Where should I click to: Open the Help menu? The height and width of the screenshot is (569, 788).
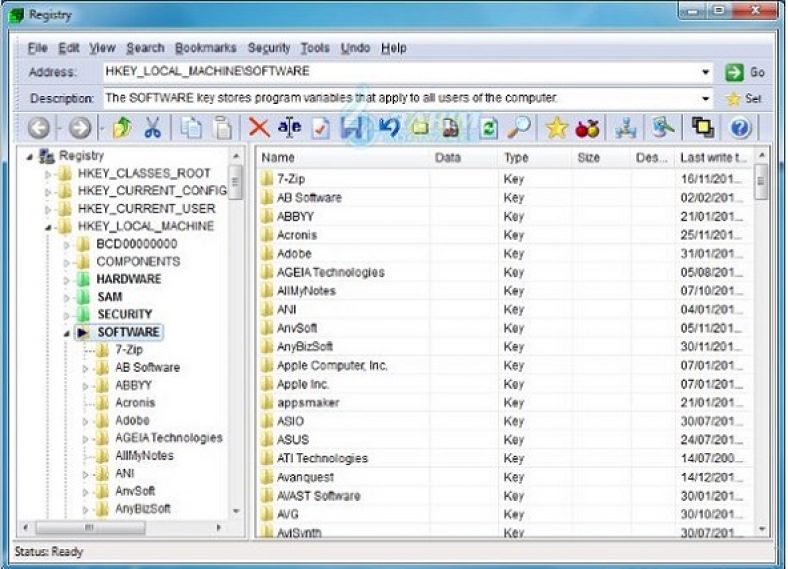[393, 48]
